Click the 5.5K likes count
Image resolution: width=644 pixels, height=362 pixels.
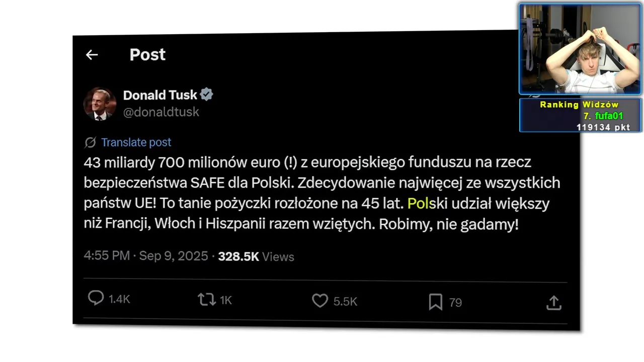[345, 302]
